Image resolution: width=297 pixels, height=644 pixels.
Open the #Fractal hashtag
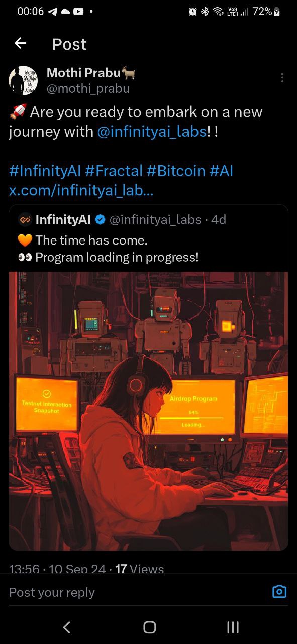point(114,171)
